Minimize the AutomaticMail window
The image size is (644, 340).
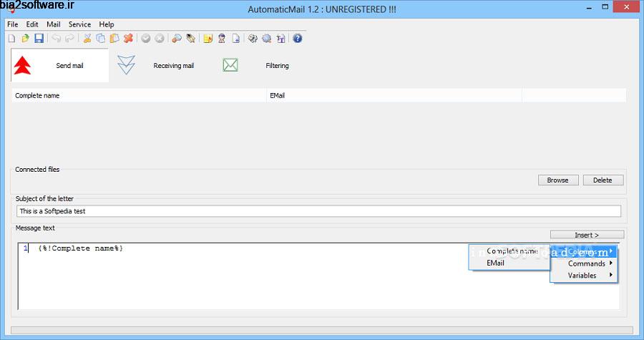coord(589,7)
